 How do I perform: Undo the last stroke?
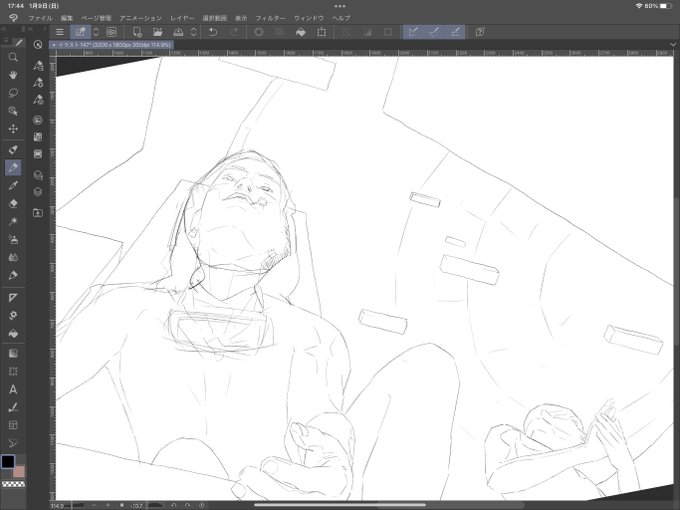[x=213, y=32]
